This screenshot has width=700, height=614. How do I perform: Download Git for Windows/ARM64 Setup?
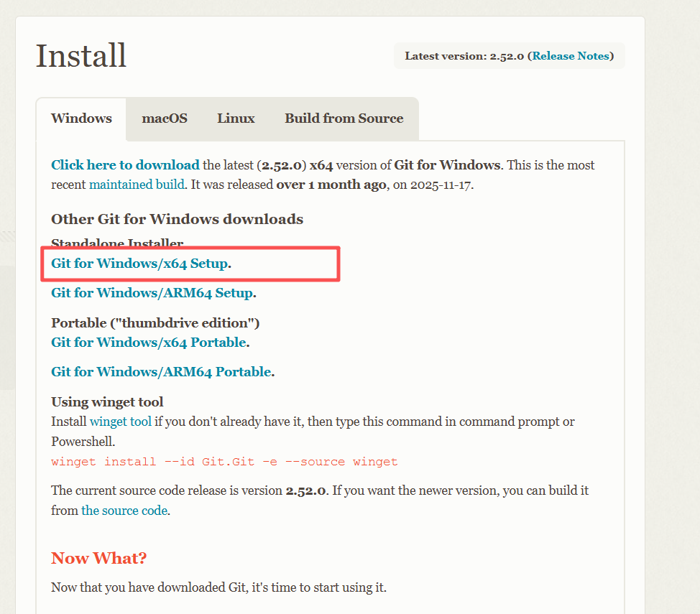coord(152,293)
